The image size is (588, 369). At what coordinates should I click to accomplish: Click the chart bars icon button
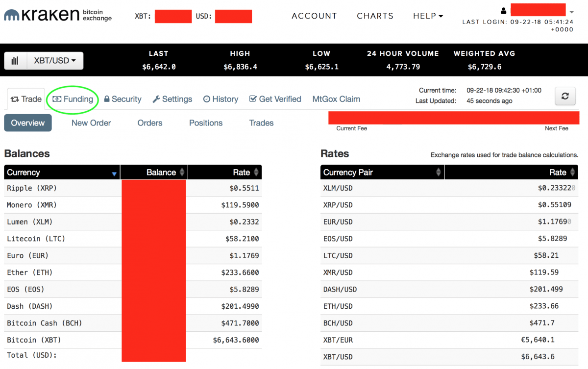[16, 61]
